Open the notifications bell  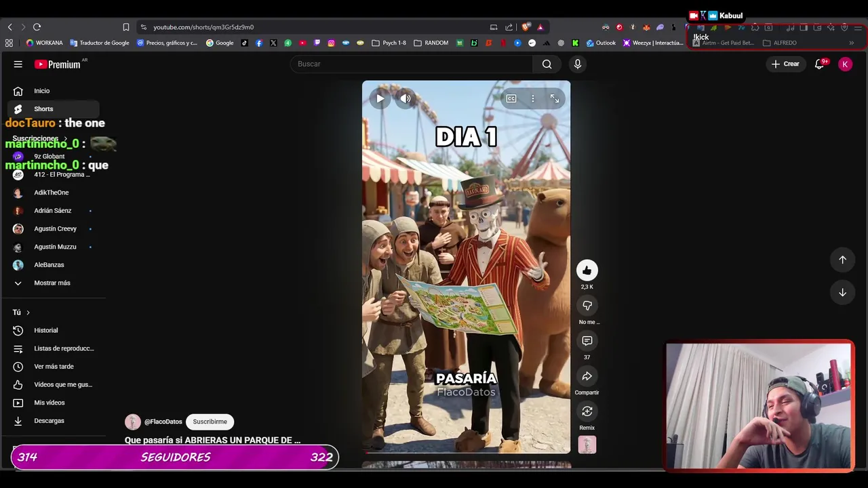[x=820, y=64]
